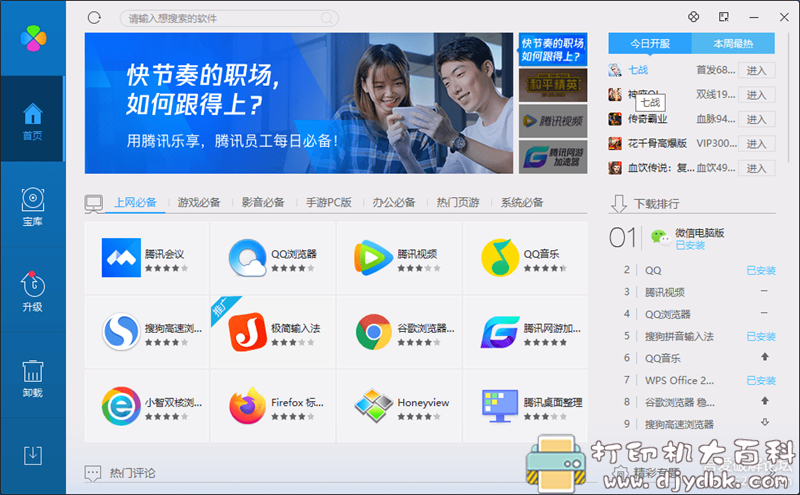Select the 和平精英 banner thumbnail
Image resolution: width=800 pixels, height=495 pixels.
553,85
